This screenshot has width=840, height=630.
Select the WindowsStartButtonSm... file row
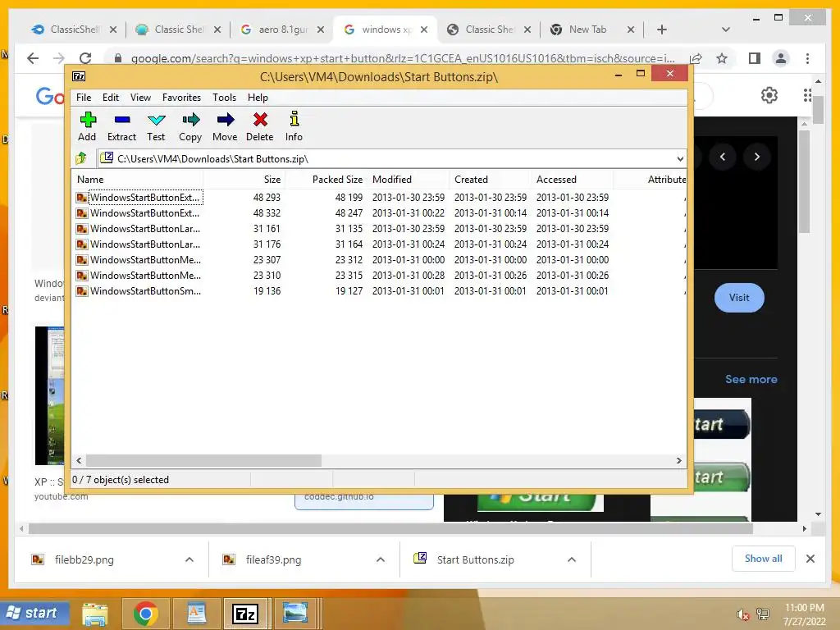coord(379,291)
